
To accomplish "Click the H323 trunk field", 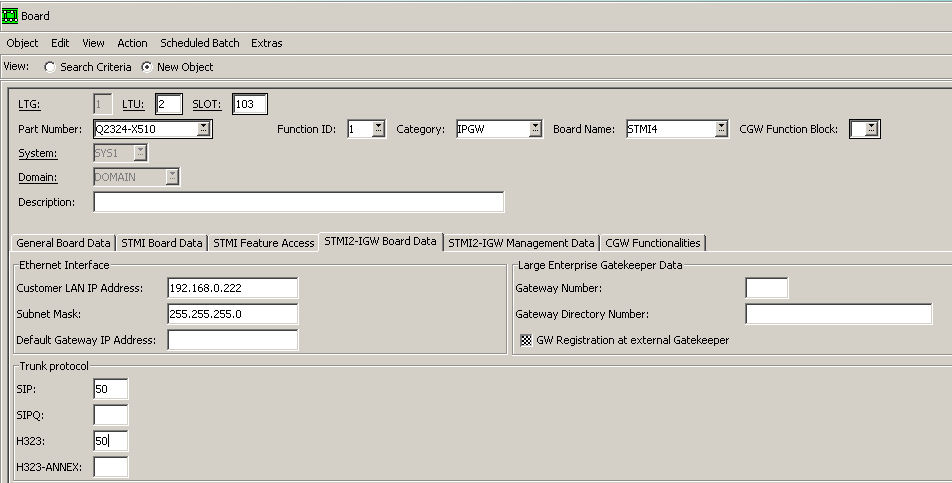I will coord(110,441).
